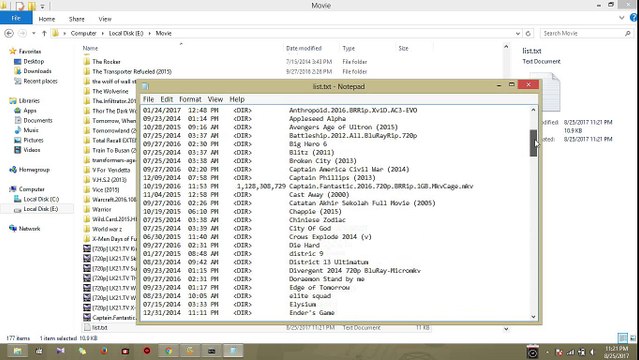The height and width of the screenshot is (360, 639).
Task: Sort files by Type column header
Action: pyautogui.click(x=348, y=48)
